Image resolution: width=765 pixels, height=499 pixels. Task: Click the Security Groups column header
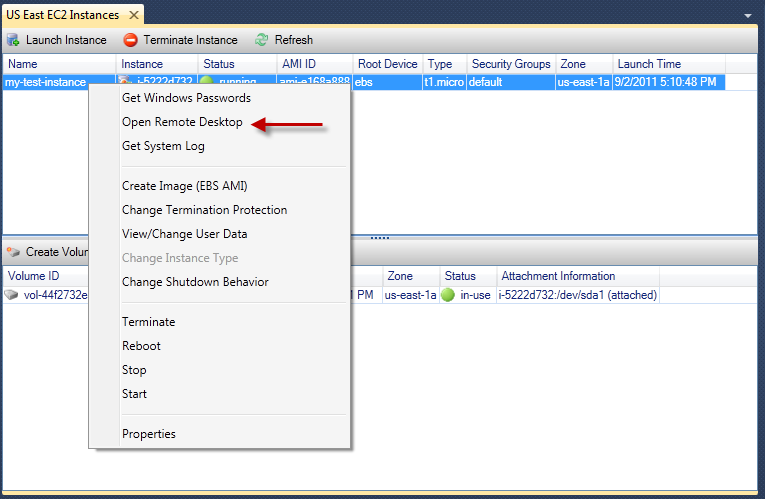510,64
